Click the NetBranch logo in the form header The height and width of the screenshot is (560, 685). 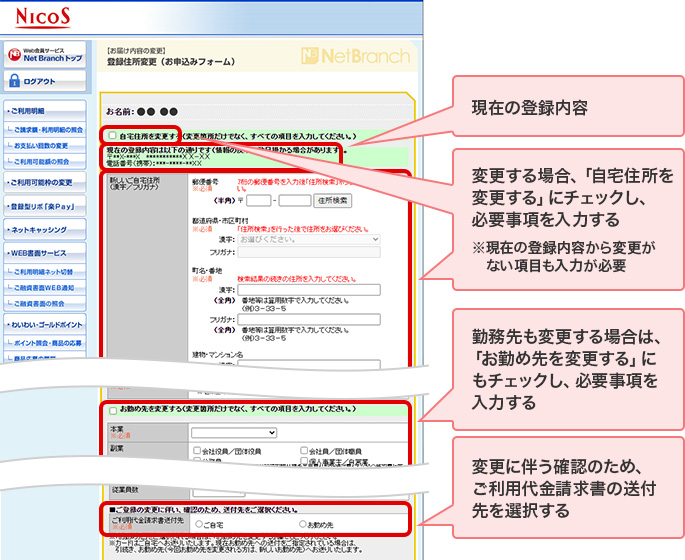[x=355, y=56]
